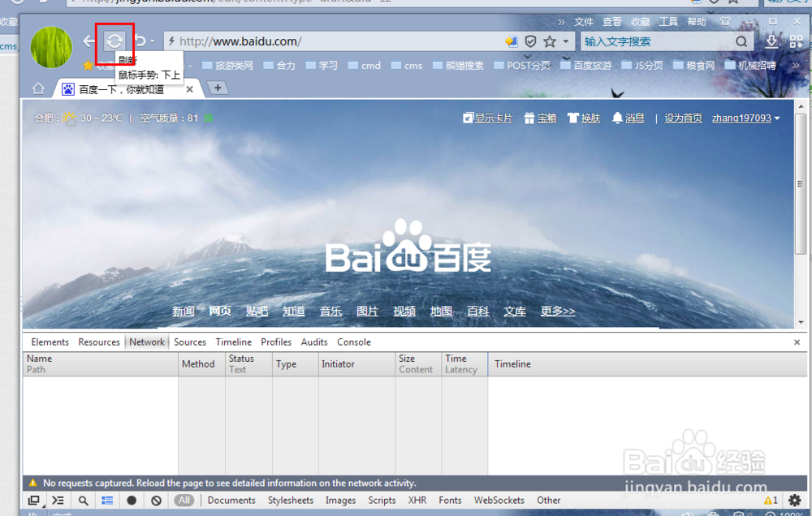This screenshot has width=812, height=516.
Task: Open dropdown arrow next to bookmark star
Action: pyautogui.click(x=565, y=41)
